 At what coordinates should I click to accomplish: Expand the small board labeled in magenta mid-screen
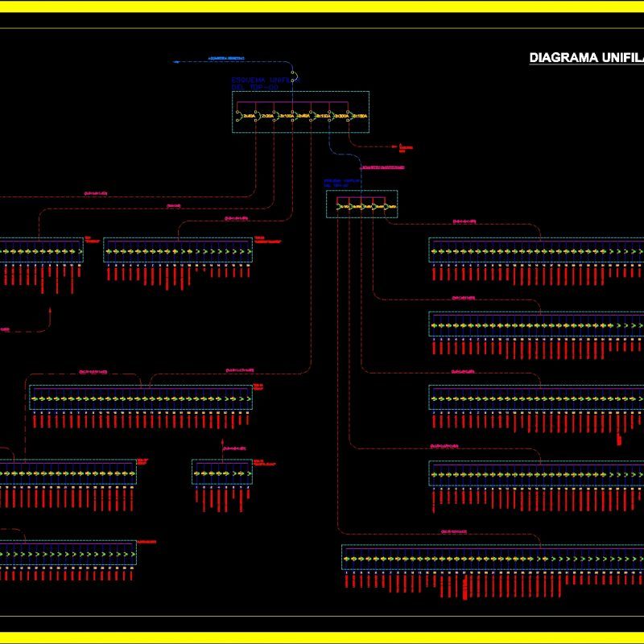(x=221, y=471)
